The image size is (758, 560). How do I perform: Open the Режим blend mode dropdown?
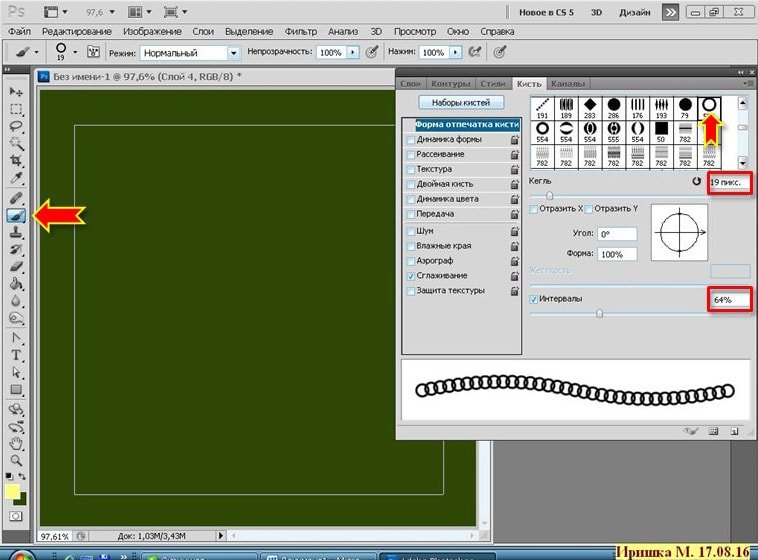coord(234,52)
